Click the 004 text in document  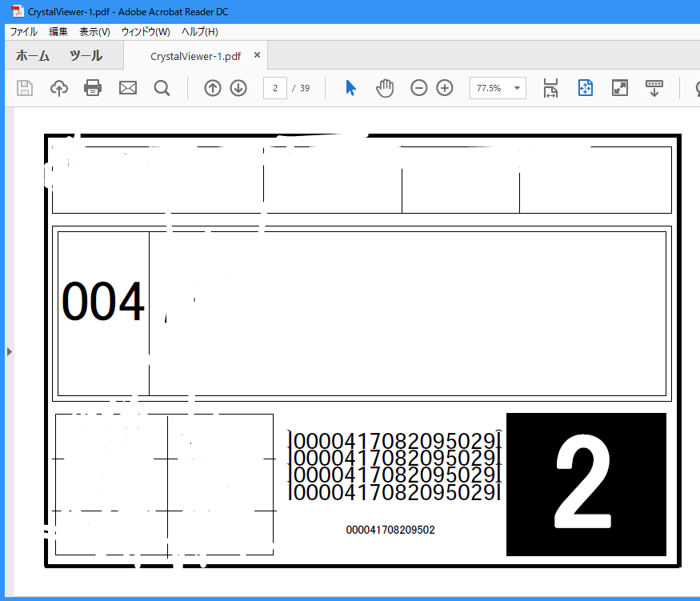point(103,302)
